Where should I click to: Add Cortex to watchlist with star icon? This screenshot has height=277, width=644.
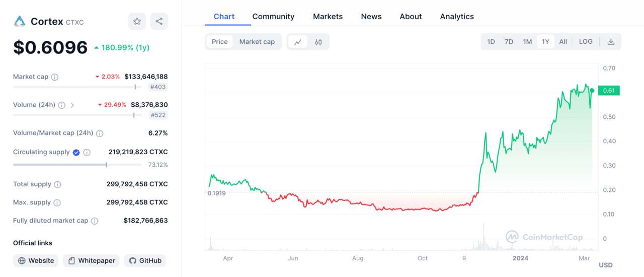[x=137, y=21]
